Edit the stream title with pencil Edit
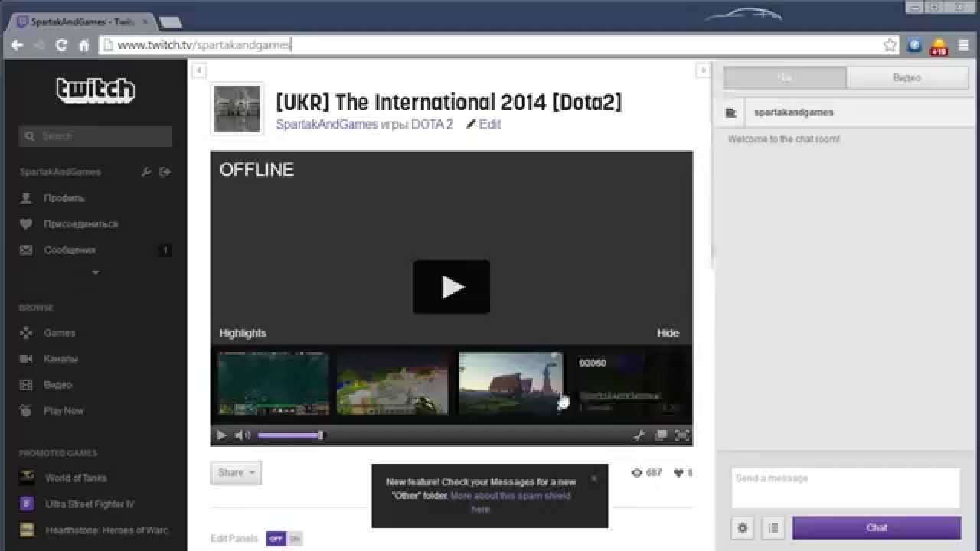This screenshot has height=551, width=980. (x=483, y=124)
